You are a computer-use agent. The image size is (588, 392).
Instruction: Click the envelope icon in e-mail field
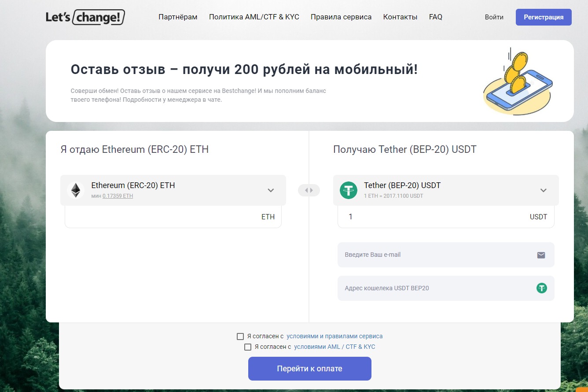[541, 255]
